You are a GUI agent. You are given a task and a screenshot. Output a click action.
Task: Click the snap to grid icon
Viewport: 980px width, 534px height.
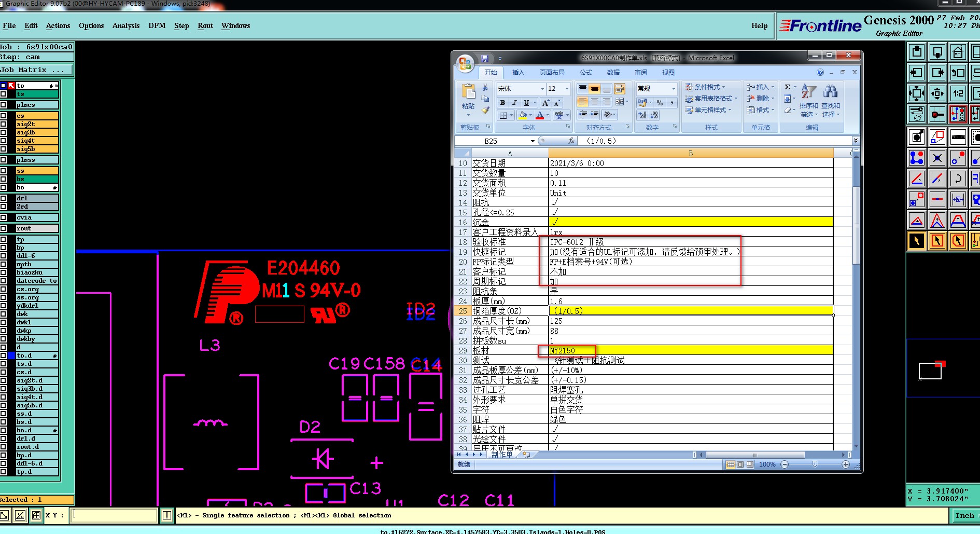[x=937, y=114]
